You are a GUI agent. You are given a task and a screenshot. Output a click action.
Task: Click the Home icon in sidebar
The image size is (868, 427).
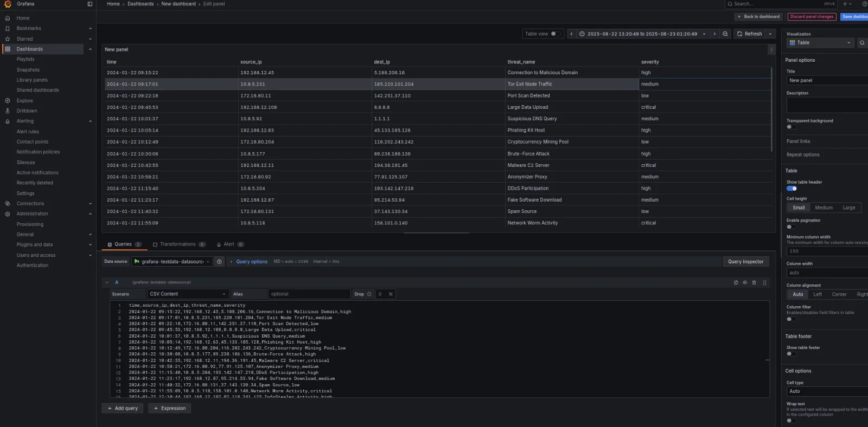(8, 18)
